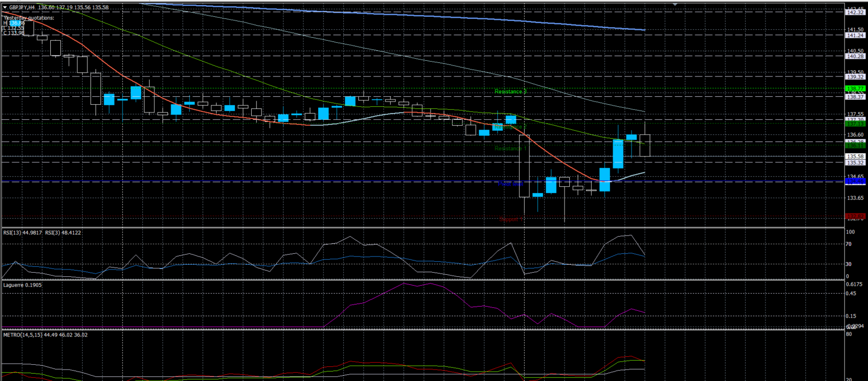Viewport: 868px width, 381px height.
Task: Click the METRO(14,5,15) indicator label
Action: pyautogui.click(x=46, y=335)
